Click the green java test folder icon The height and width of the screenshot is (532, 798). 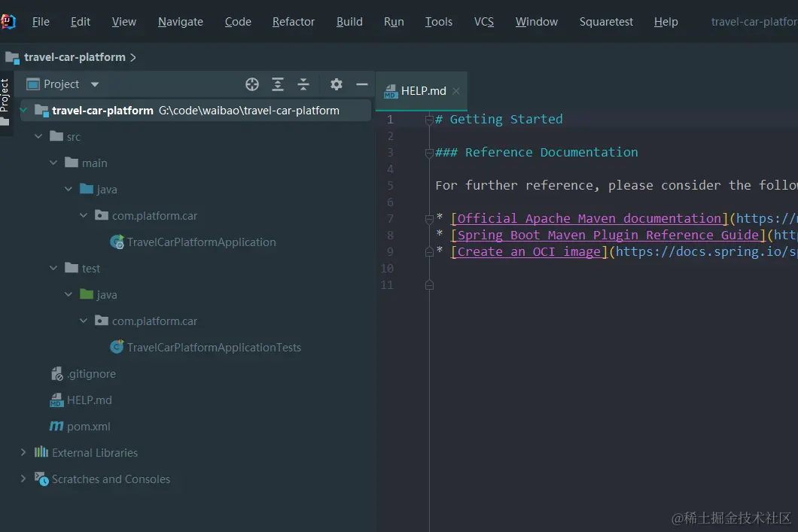point(87,294)
